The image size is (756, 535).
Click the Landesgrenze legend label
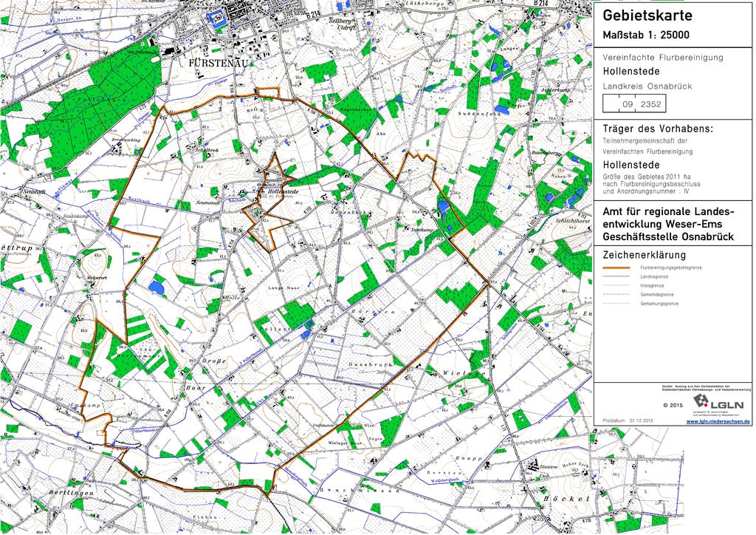pyautogui.click(x=654, y=276)
